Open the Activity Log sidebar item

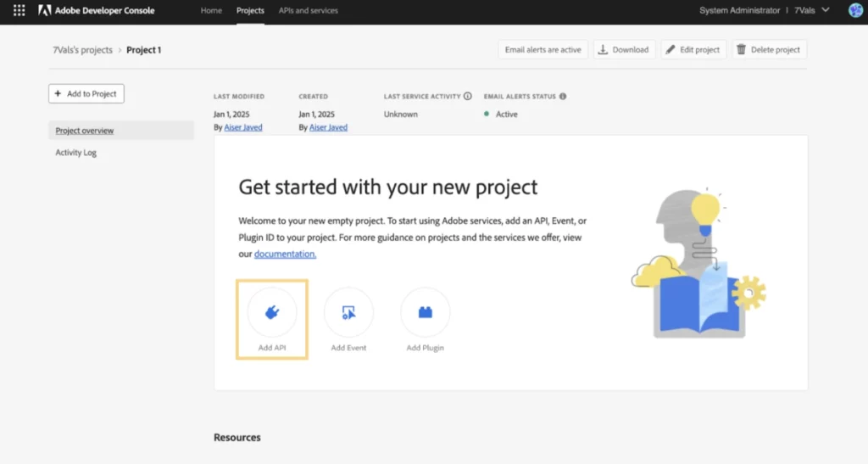pyautogui.click(x=75, y=153)
